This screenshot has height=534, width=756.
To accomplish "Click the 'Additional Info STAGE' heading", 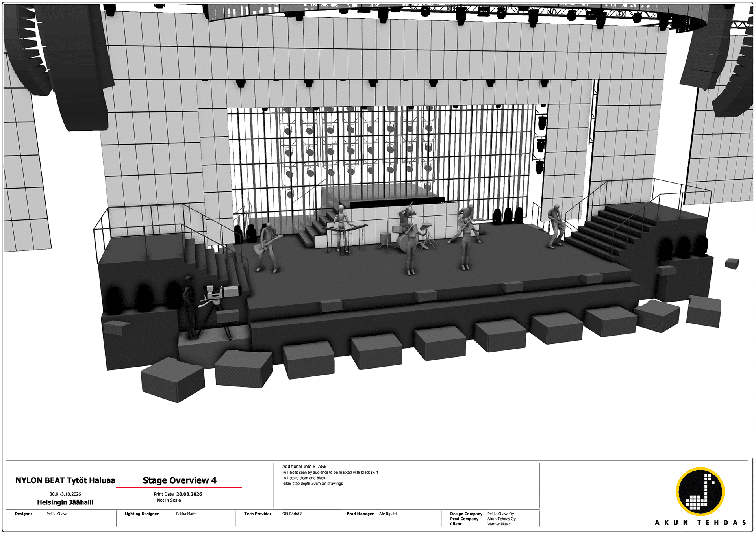I will pyautogui.click(x=304, y=467).
